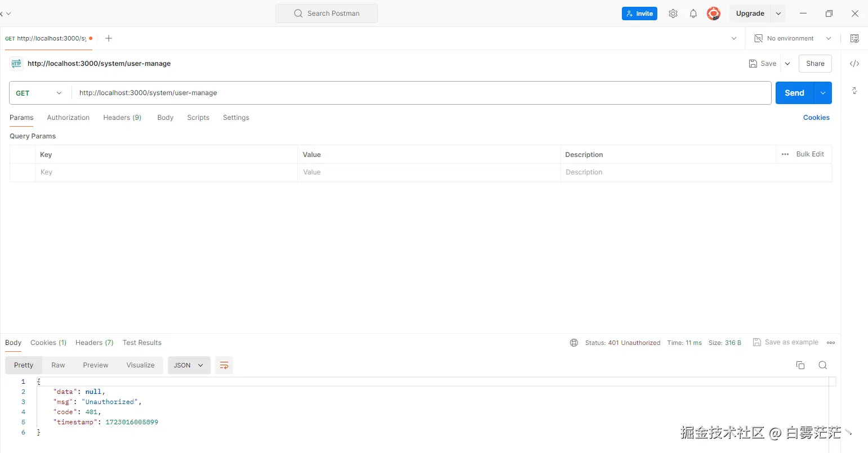Image resolution: width=868 pixels, height=453 pixels.
Task: Select the Preview response view
Action: (x=95, y=365)
